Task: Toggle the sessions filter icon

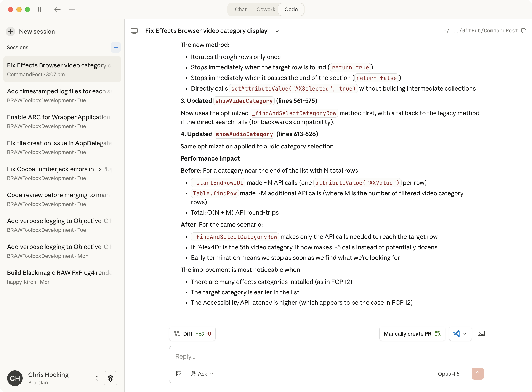Action: pos(115,48)
